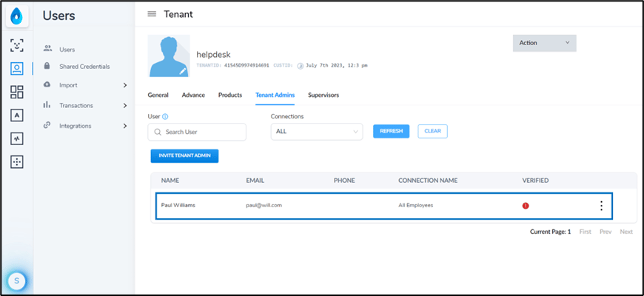Click the CLEAR button
Image resolution: width=644 pixels, height=296 pixels.
[x=432, y=132]
